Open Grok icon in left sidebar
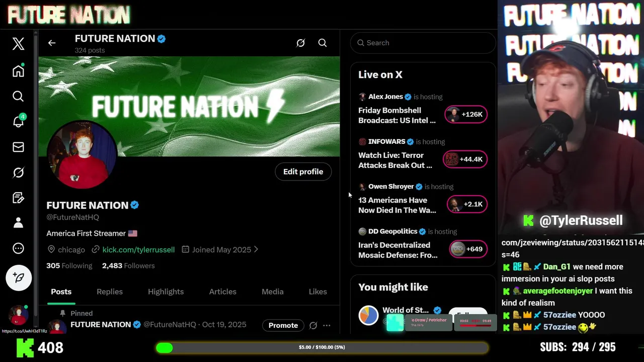Screen dimensions: 644x362 (18, 172)
